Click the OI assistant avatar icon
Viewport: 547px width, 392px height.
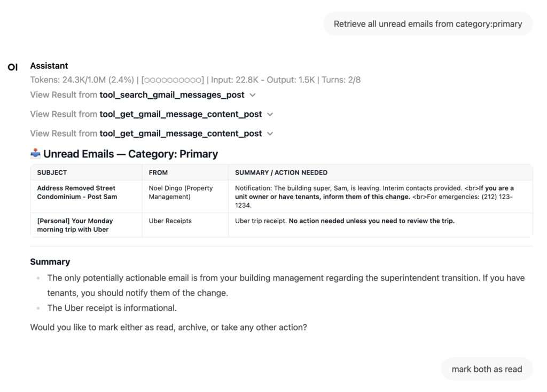click(12, 67)
